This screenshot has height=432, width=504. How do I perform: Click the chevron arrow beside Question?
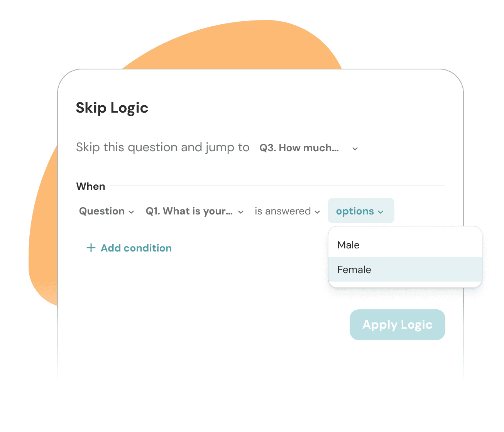point(131,212)
